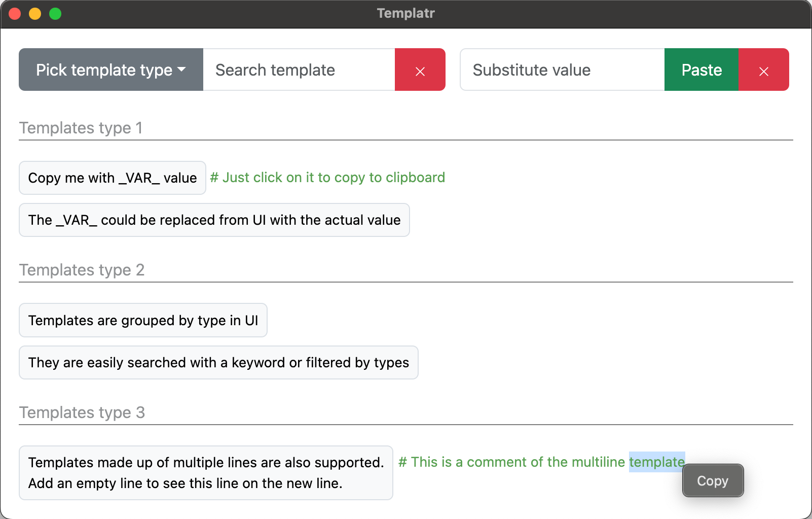Copy 'They are easily searched' template
This screenshot has width=812, height=519.
tap(218, 363)
